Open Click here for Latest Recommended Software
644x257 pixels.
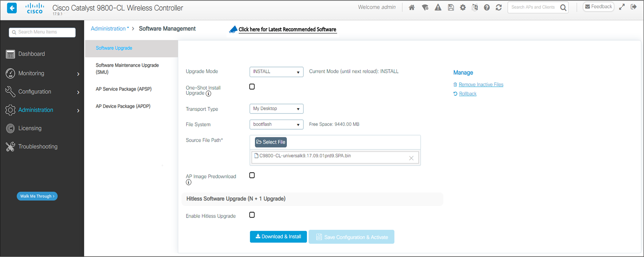[287, 29]
